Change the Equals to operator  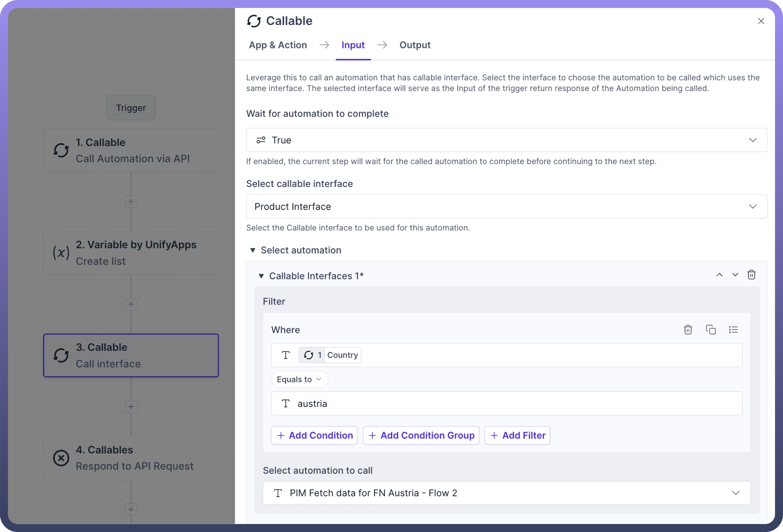pos(299,379)
